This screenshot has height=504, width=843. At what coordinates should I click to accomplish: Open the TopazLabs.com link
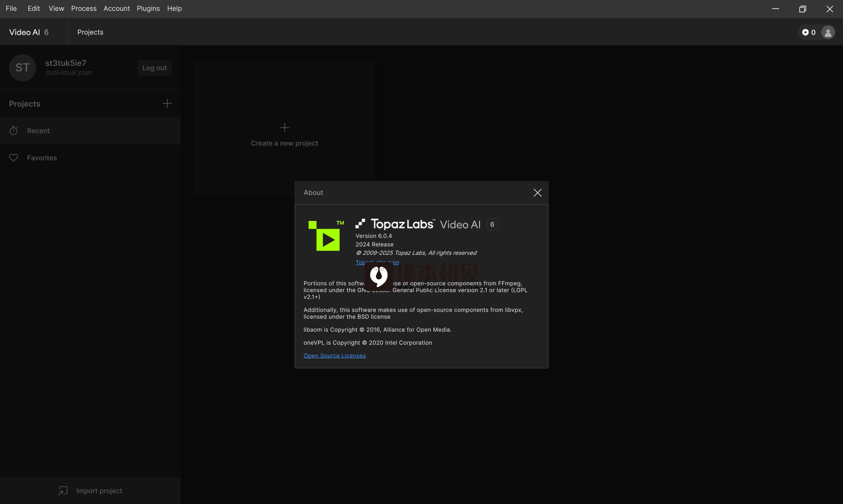(x=377, y=262)
